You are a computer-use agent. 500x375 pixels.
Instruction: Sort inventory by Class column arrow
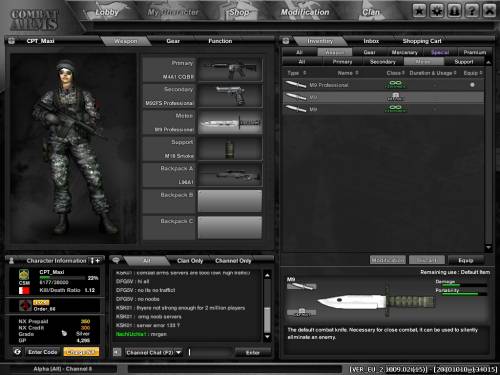(403, 73)
